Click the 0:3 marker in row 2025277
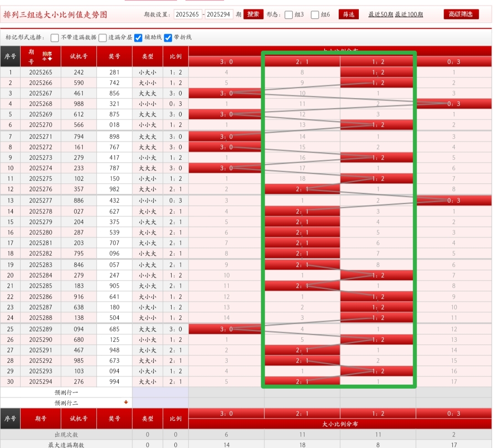 click(x=453, y=200)
